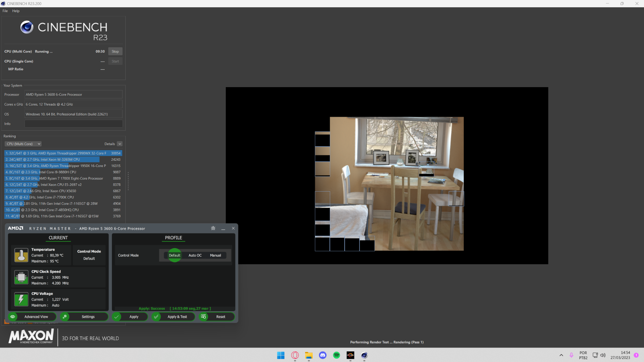The width and height of the screenshot is (644, 362).
Task: Select the Auto OC control mode
Action: coord(195,255)
